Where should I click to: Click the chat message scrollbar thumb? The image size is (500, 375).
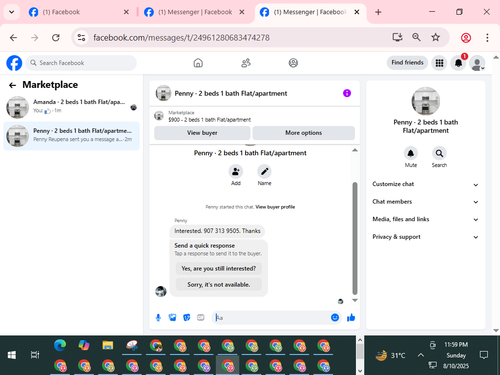[355, 238]
